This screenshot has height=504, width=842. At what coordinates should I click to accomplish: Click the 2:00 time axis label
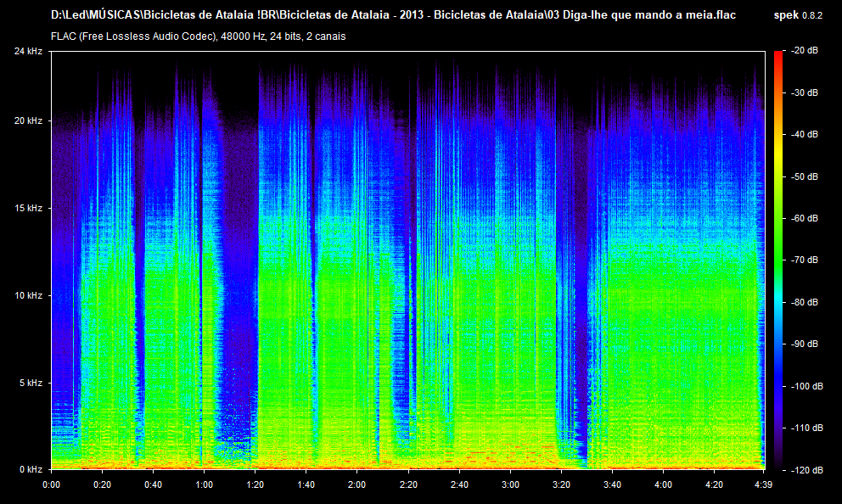(x=356, y=484)
